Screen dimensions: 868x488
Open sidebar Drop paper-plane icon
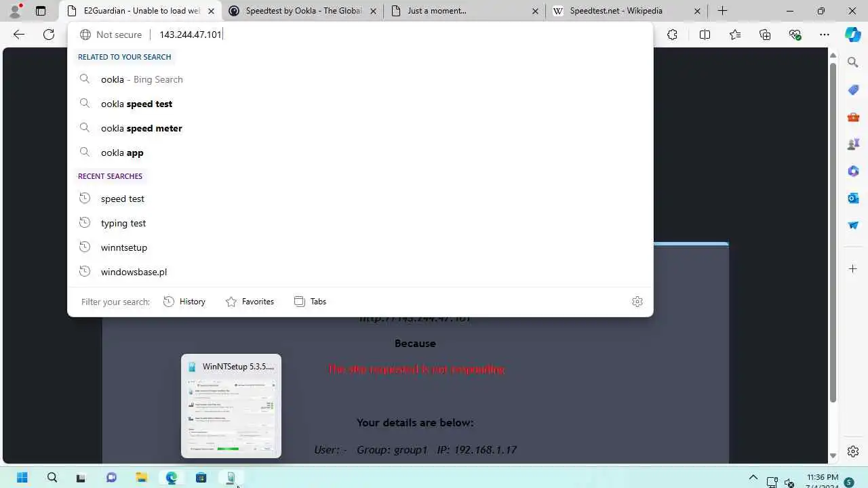[853, 225]
